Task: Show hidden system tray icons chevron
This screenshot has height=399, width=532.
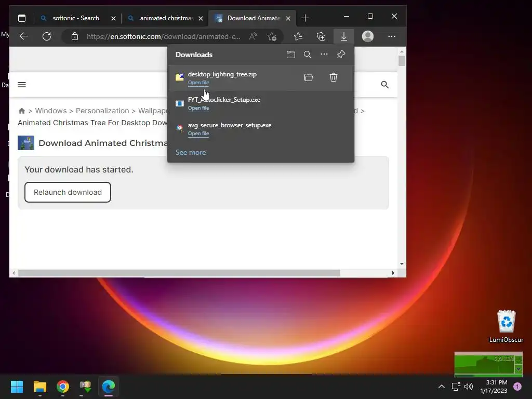Action: click(x=442, y=387)
